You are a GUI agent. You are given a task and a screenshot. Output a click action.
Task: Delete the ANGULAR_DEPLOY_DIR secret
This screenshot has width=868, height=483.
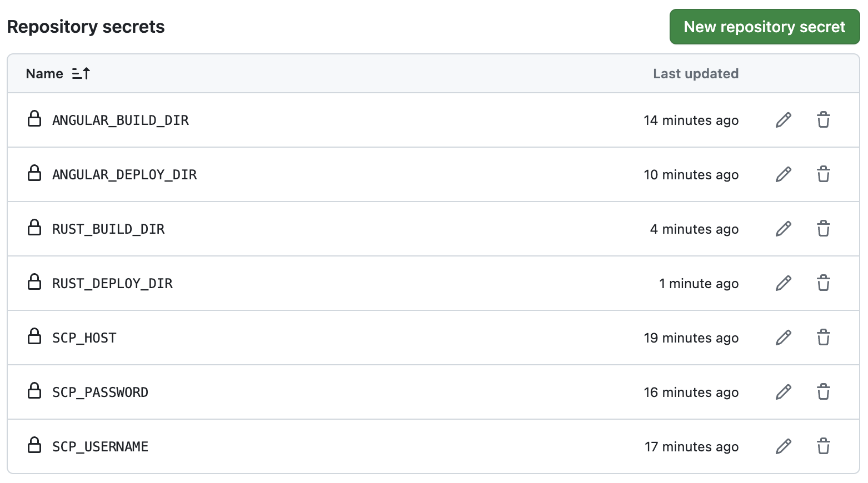tap(823, 174)
